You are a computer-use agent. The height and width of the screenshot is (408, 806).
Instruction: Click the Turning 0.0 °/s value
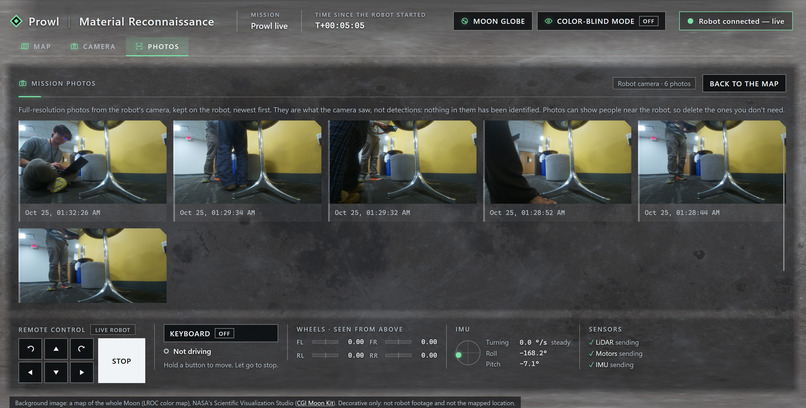[x=533, y=342]
